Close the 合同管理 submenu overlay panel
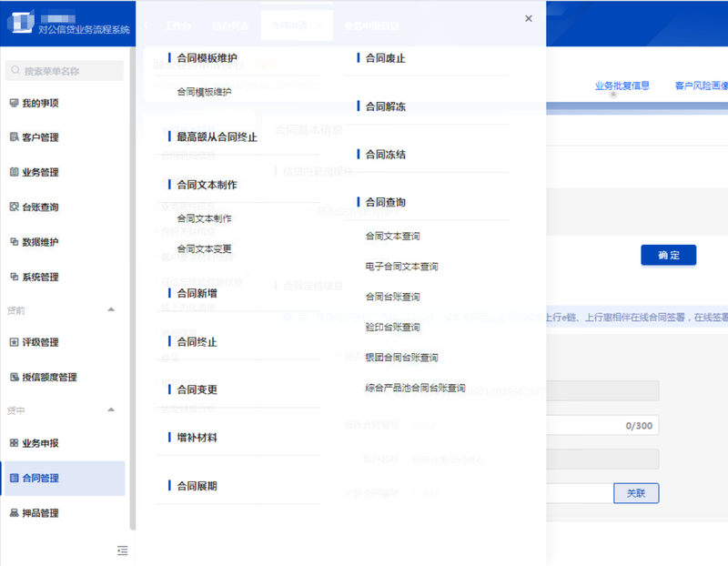Viewport: 728px width, 566px height. pos(529,18)
